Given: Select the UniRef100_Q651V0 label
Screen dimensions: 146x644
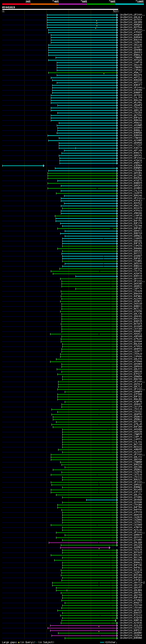Looking at the screenshot, I should [x=131, y=263].
